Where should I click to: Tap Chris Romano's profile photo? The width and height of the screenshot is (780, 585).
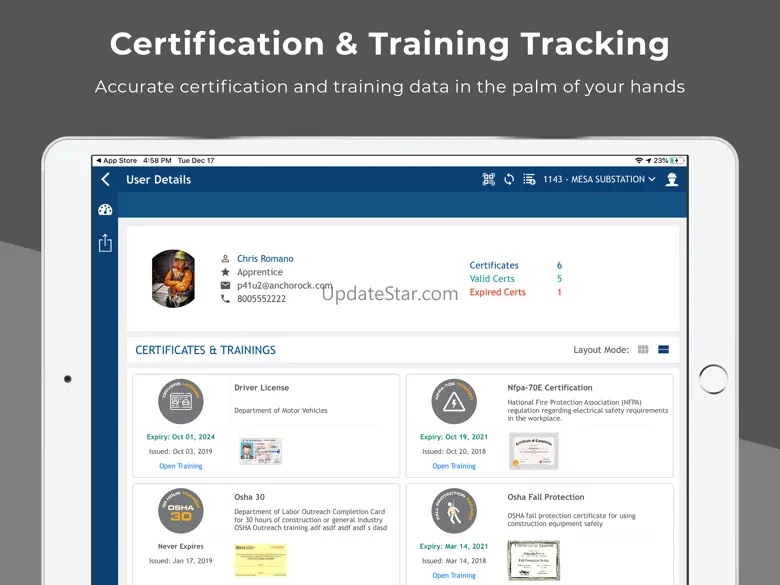[173, 278]
